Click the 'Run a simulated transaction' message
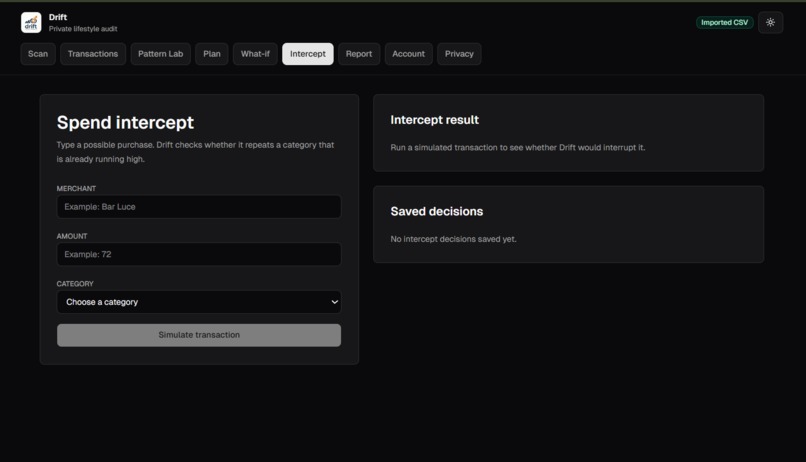806x462 pixels. click(518, 147)
